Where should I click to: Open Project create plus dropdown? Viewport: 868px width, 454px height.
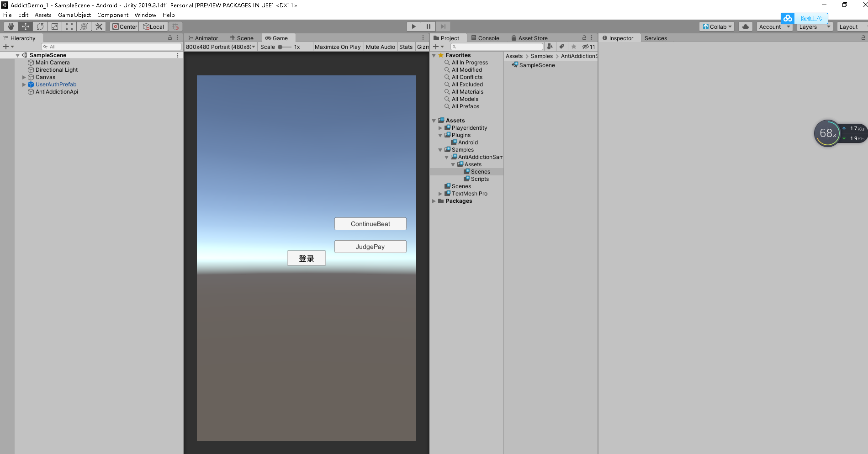pyautogui.click(x=439, y=47)
